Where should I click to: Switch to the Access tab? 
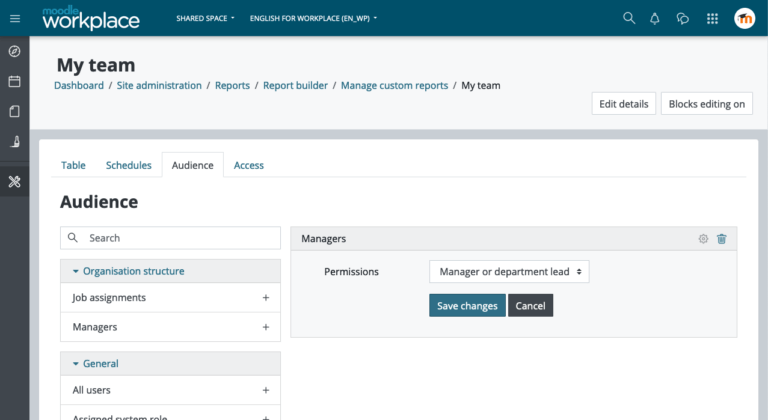tap(248, 165)
